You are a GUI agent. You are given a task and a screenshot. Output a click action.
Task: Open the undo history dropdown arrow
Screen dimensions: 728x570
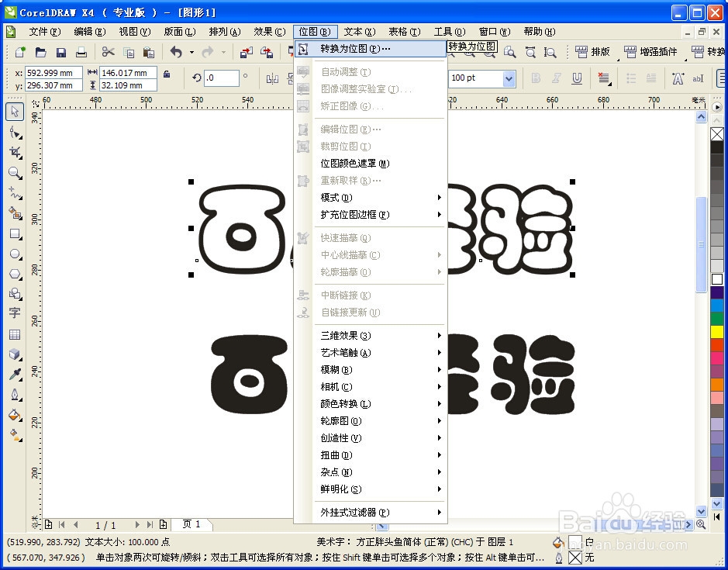point(191,52)
